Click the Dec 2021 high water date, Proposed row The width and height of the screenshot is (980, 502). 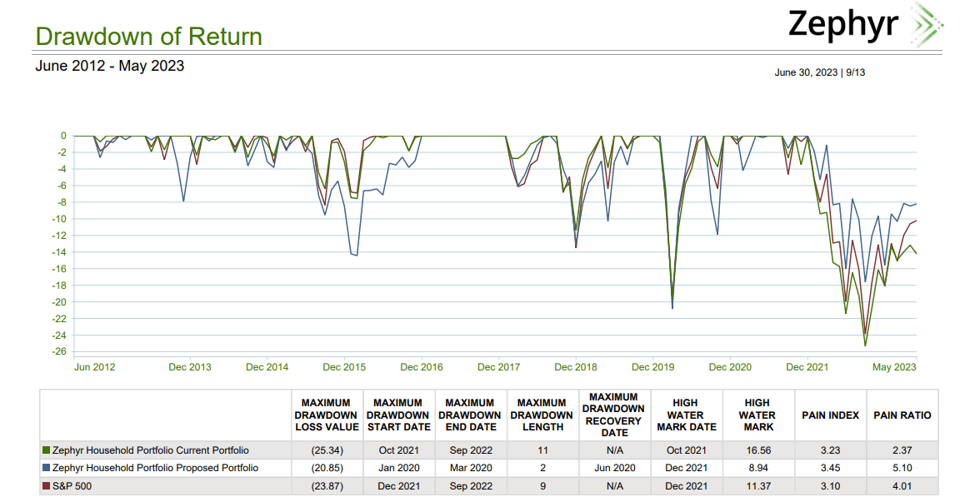tap(687, 468)
